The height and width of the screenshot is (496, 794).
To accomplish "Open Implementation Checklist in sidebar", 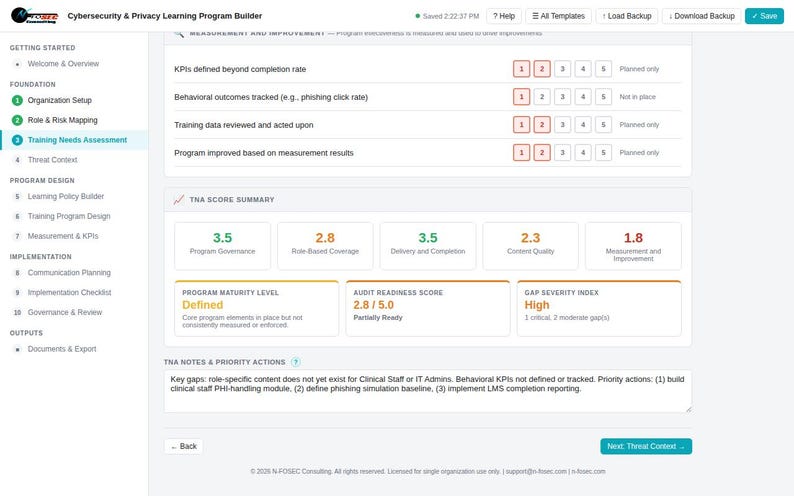I will tap(74, 292).
